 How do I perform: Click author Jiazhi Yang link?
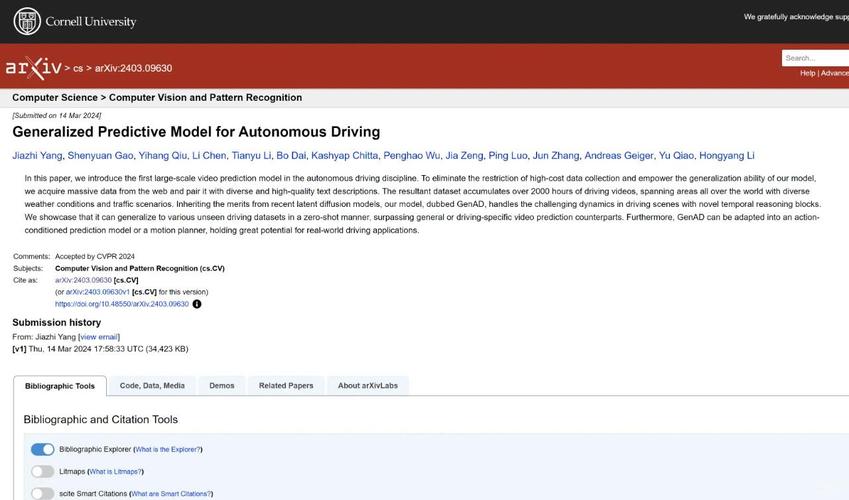[x=36, y=156]
